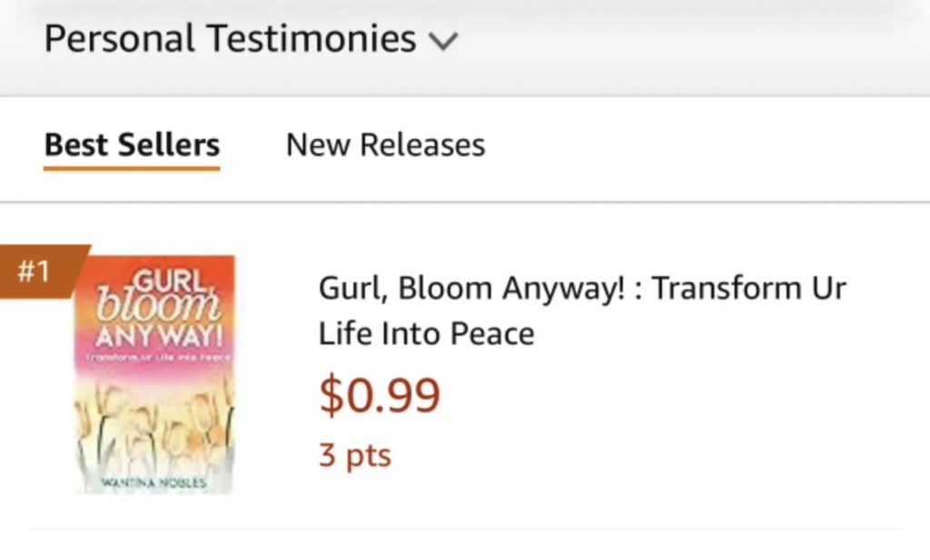Open the Gurl, Bloom Anyway! book cover
The width and height of the screenshot is (930, 560).
pos(154,374)
